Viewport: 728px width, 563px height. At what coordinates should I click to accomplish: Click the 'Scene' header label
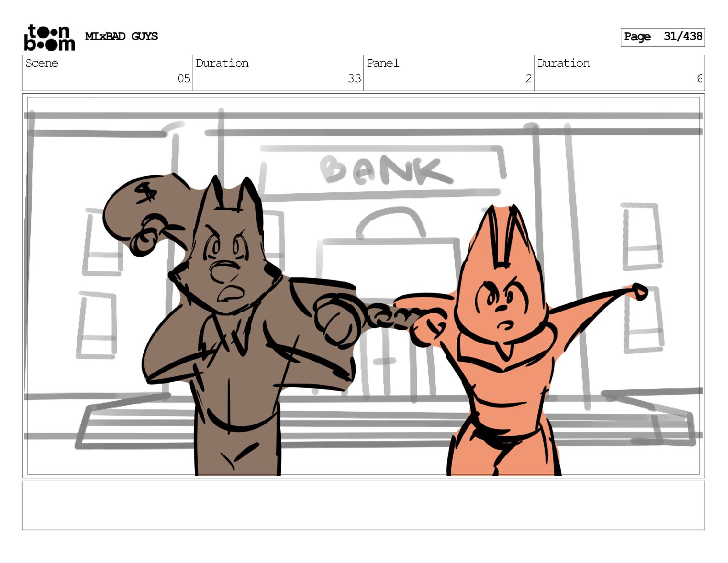tap(42, 63)
